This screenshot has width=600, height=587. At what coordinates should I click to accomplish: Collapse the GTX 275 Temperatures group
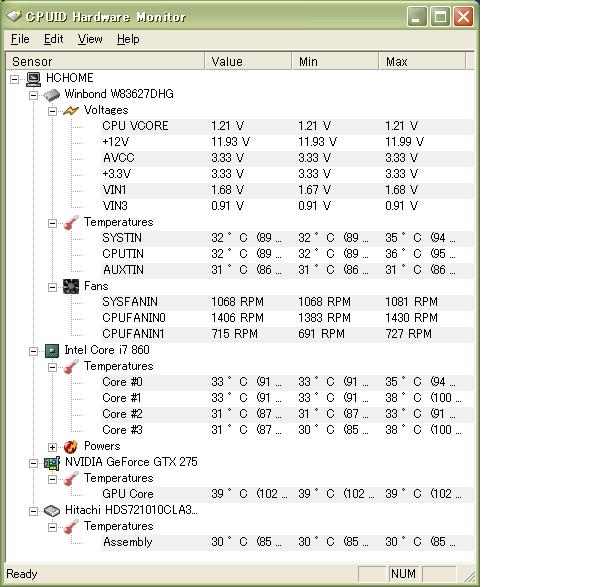(x=52, y=479)
